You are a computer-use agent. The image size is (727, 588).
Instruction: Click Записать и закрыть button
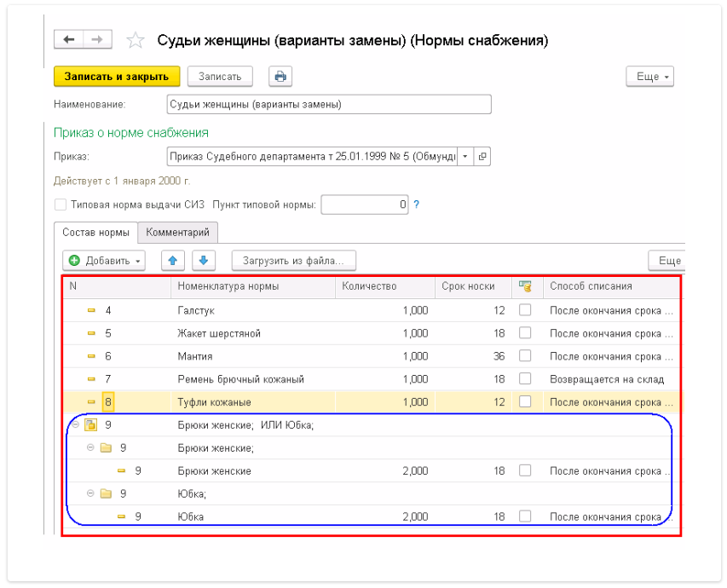[x=117, y=77]
